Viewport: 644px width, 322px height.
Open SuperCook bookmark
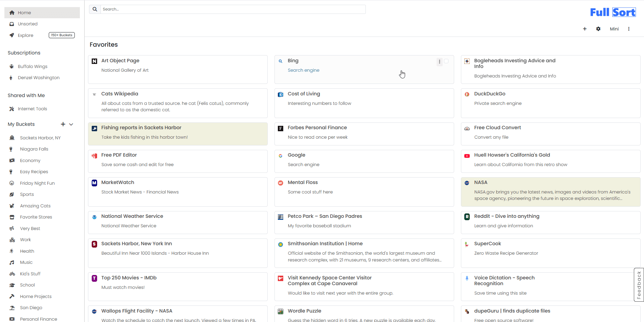coord(487,244)
